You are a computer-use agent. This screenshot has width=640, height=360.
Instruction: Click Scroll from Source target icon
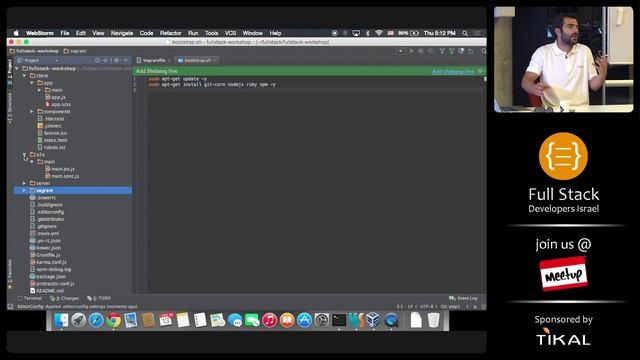(x=97, y=60)
